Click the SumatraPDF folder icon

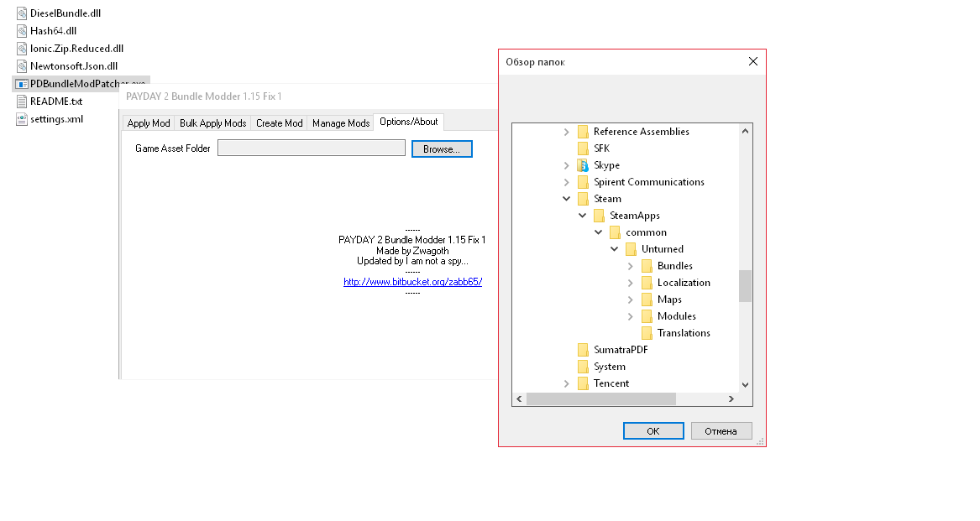pos(583,350)
